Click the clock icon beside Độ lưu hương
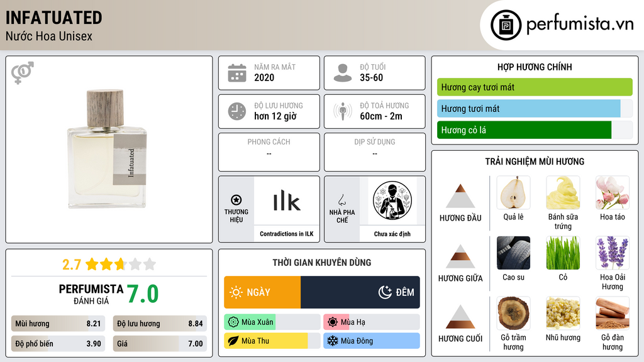This screenshot has height=362, width=644. coord(237,111)
